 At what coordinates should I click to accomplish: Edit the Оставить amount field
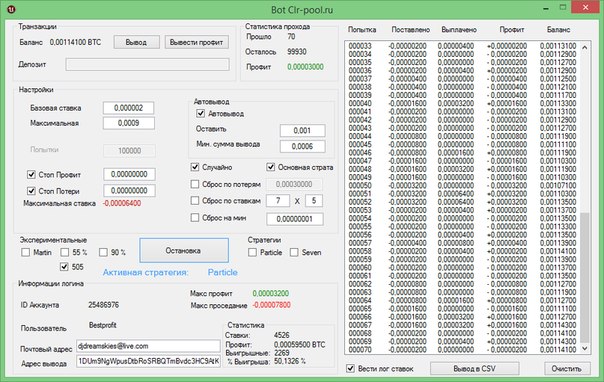tap(302, 131)
